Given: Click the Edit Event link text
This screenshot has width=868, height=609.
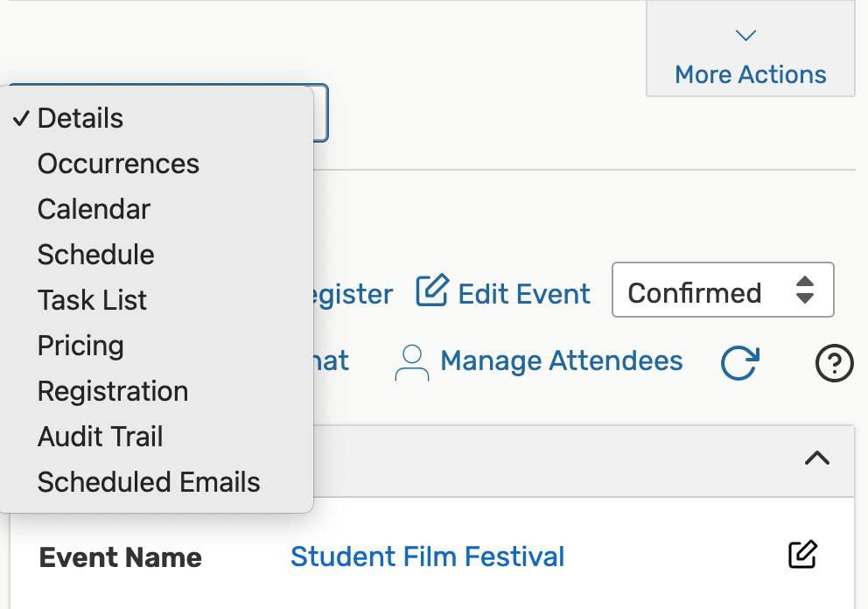Looking at the screenshot, I should (524, 294).
